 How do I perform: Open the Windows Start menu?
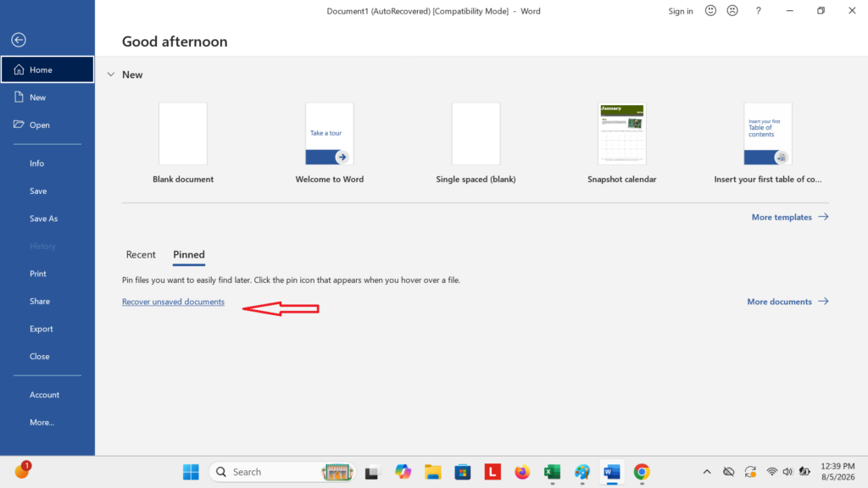[191, 472]
